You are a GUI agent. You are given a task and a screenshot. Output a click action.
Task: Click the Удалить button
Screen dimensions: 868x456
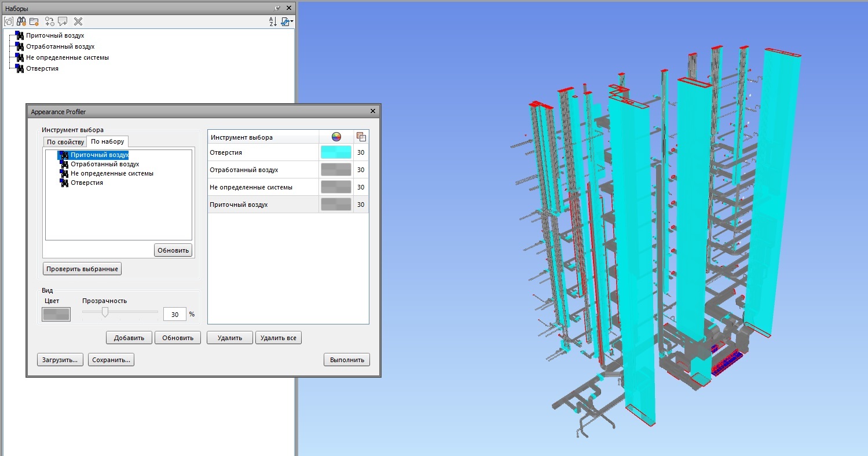pos(230,338)
